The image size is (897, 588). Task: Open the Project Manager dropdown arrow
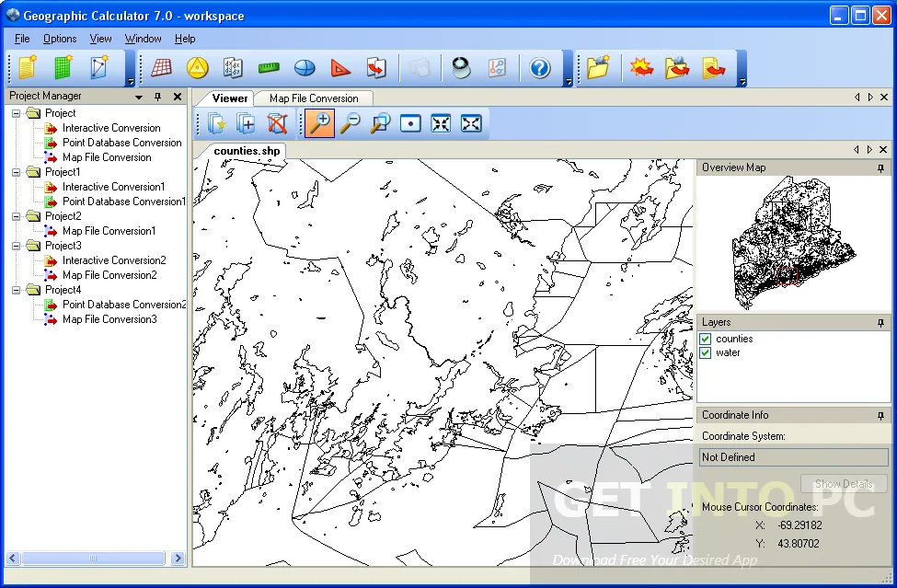pos(138,98)
